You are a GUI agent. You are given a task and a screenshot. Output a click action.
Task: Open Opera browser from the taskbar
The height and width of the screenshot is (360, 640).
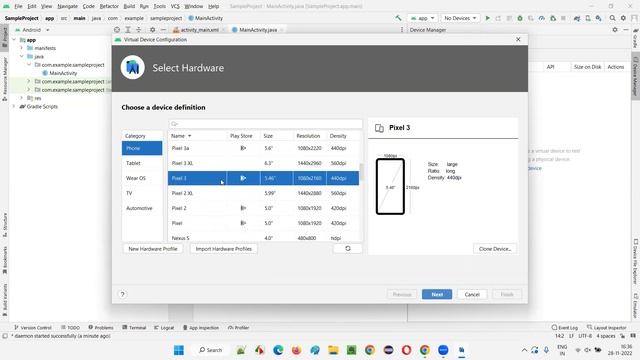(x=406, y=350)
